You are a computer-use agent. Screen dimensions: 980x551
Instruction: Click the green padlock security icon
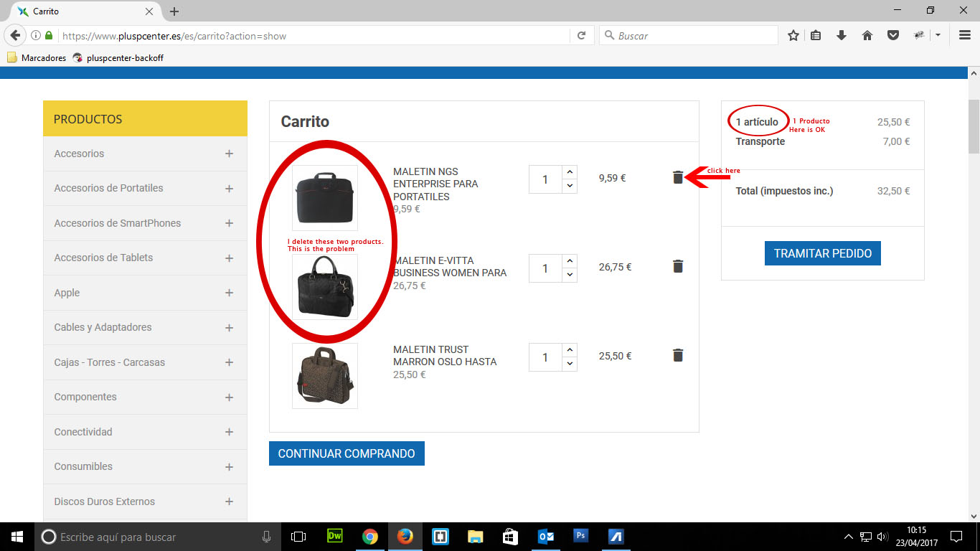click(49, 35)
